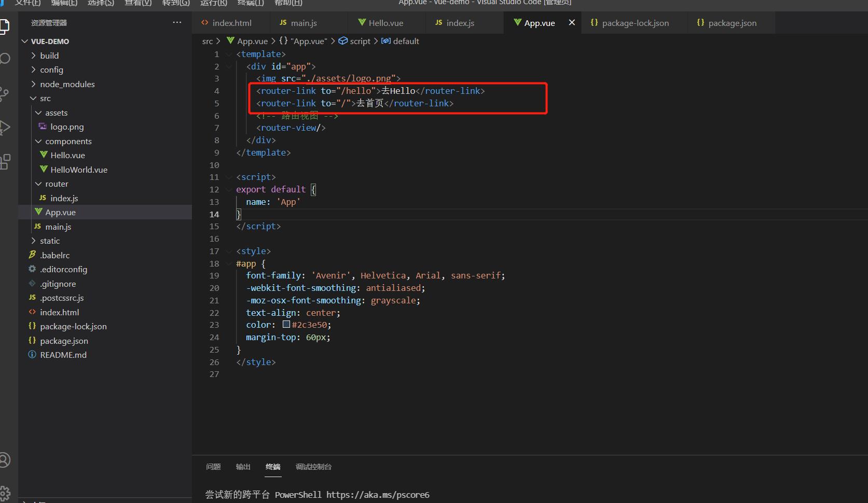Collapse the components folder
868x503 pixels.
(x=38, y=141)
